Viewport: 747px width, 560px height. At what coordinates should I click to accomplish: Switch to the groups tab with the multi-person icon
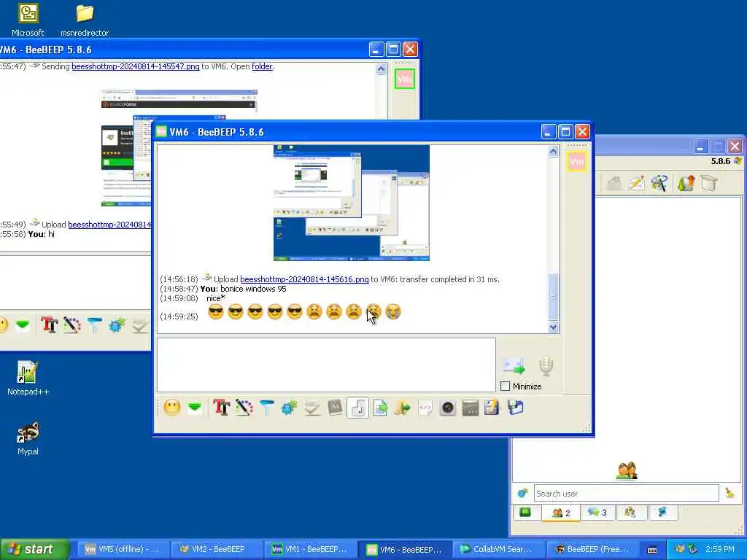630,513
